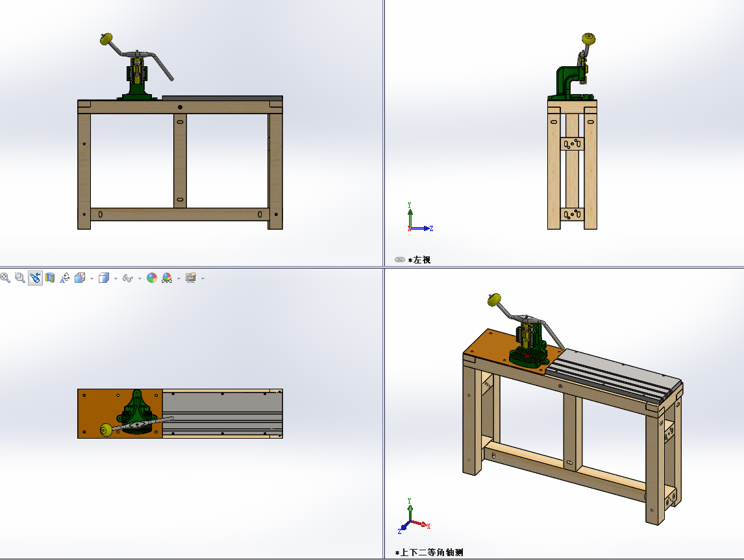Expand the View Settings dropdown arrow
Viewport: 744px width, 560px height.
(203, 278)
